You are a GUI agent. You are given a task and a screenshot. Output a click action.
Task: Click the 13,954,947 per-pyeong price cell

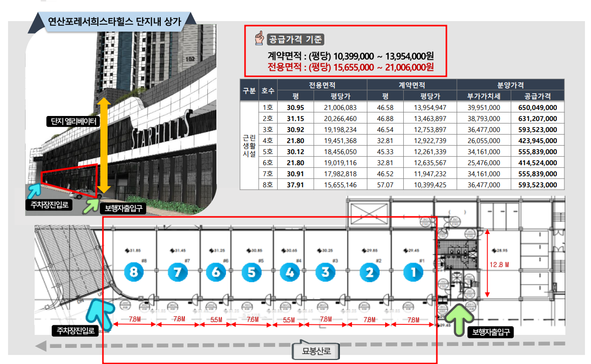pos(430,107)
